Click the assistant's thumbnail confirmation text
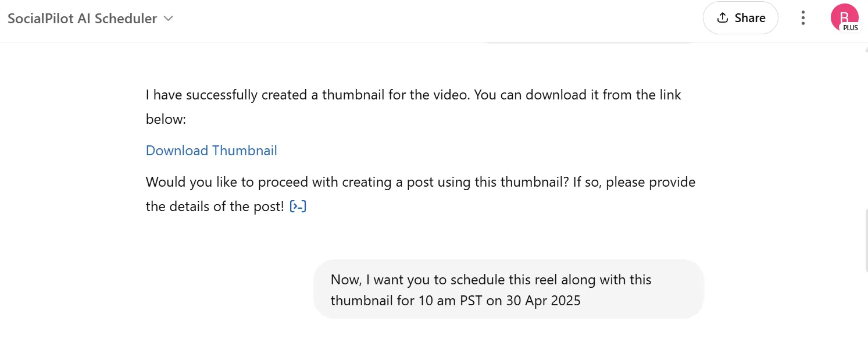 click(413, 106)
